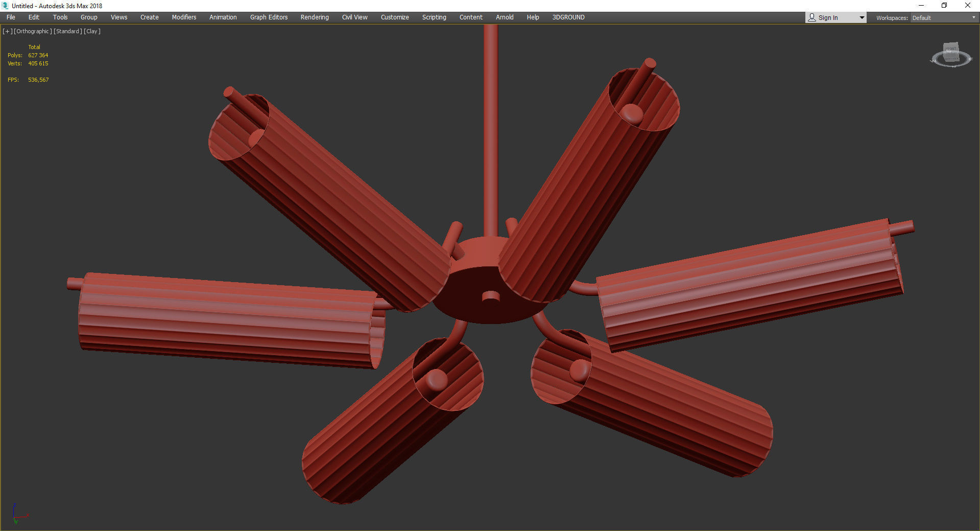Open the Group menu
This screenshot has width=980, height=531.
89,17
